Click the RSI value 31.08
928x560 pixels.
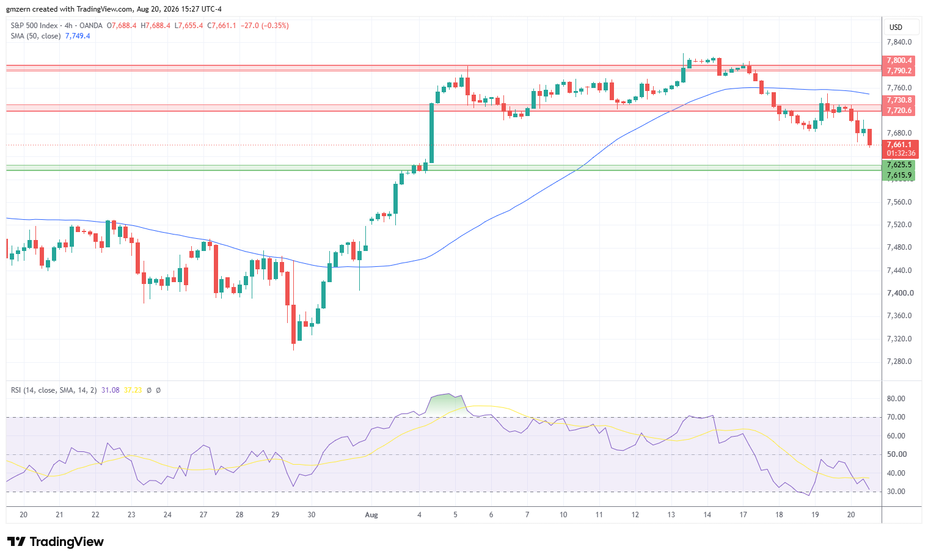tap(110, 390)
